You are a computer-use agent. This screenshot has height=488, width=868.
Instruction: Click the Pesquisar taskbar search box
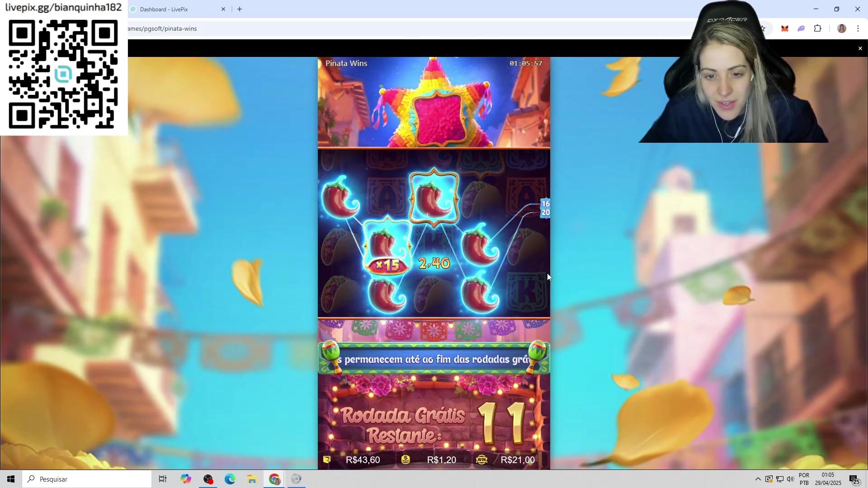87,479
